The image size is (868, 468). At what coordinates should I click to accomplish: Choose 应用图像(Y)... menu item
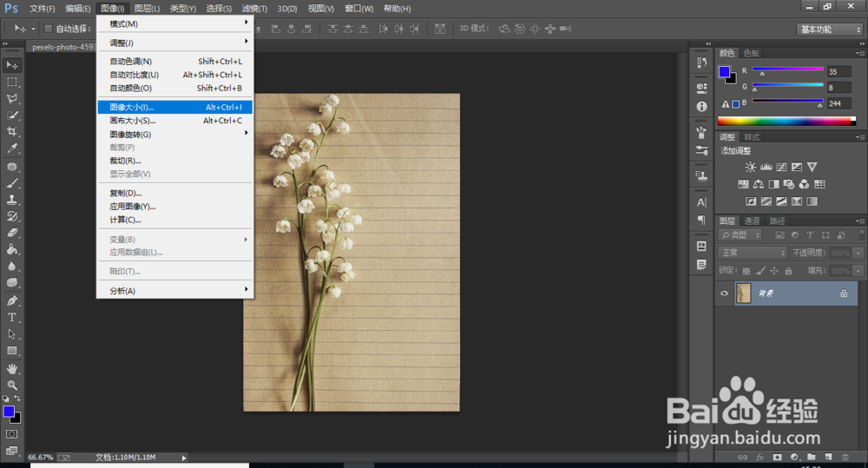click(x=175, y=207)
